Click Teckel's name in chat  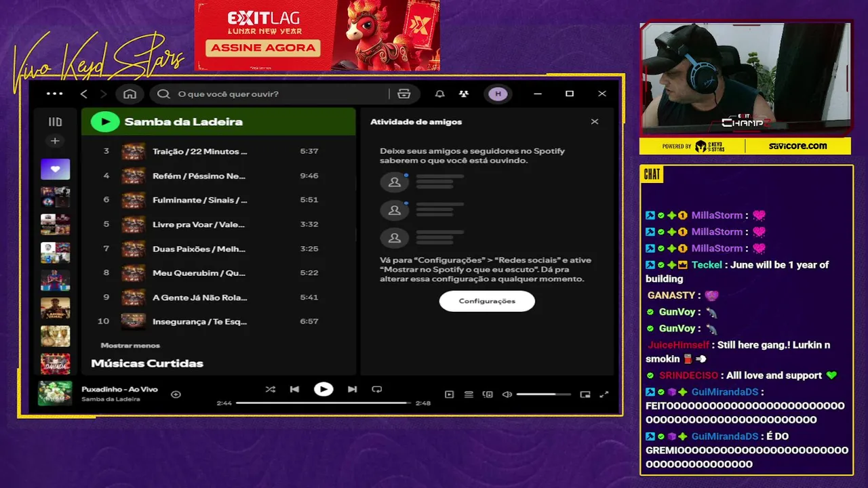tap(707, 265)
